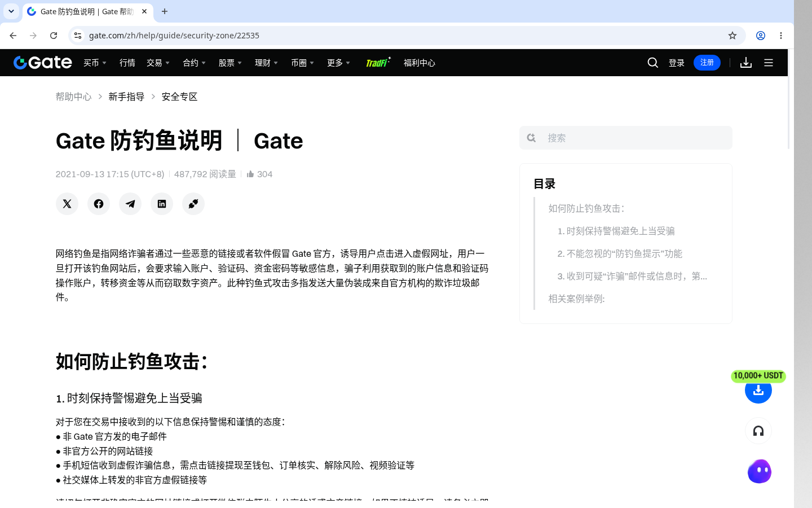Share article on LinkedIn
This screenshot has width=812, height=508.
pos(162,204)
